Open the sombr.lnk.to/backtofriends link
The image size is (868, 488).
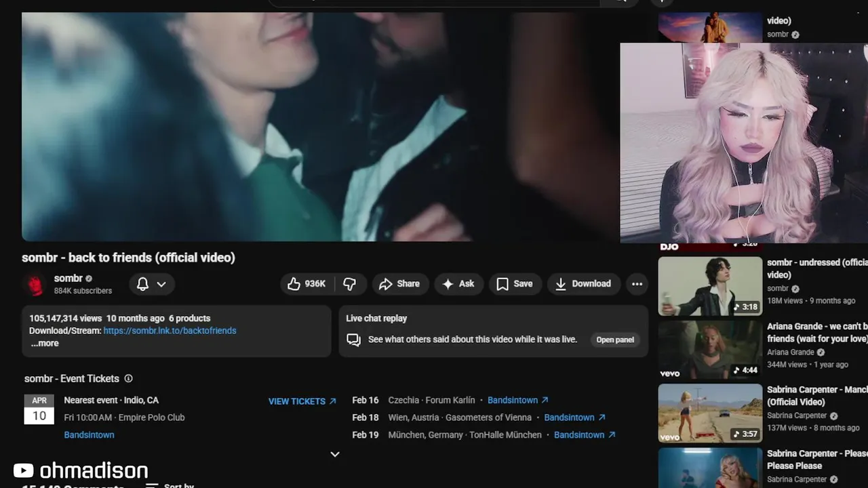click(x=170, y=331)
